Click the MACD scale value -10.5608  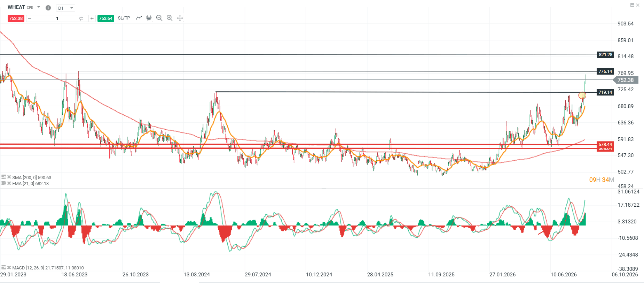tap(628, 238)
